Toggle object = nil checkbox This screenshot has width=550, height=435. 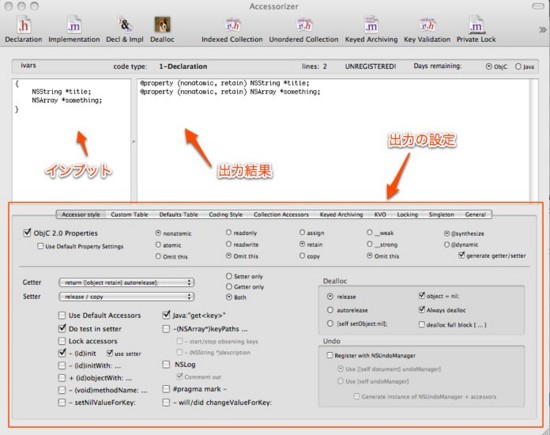[422, 296]
